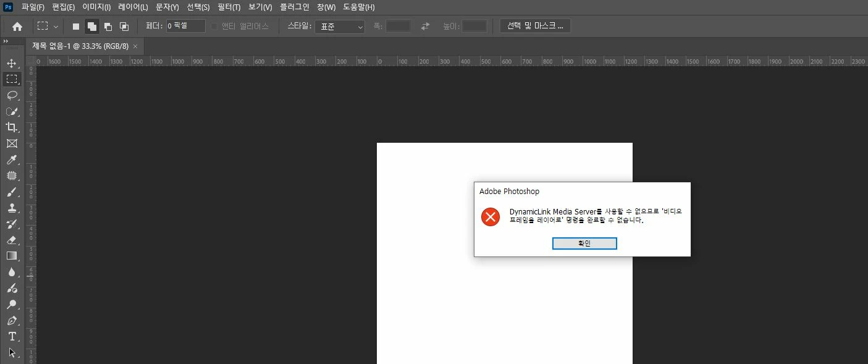Select the Spot Healing Brush tool

pos(12,176)
